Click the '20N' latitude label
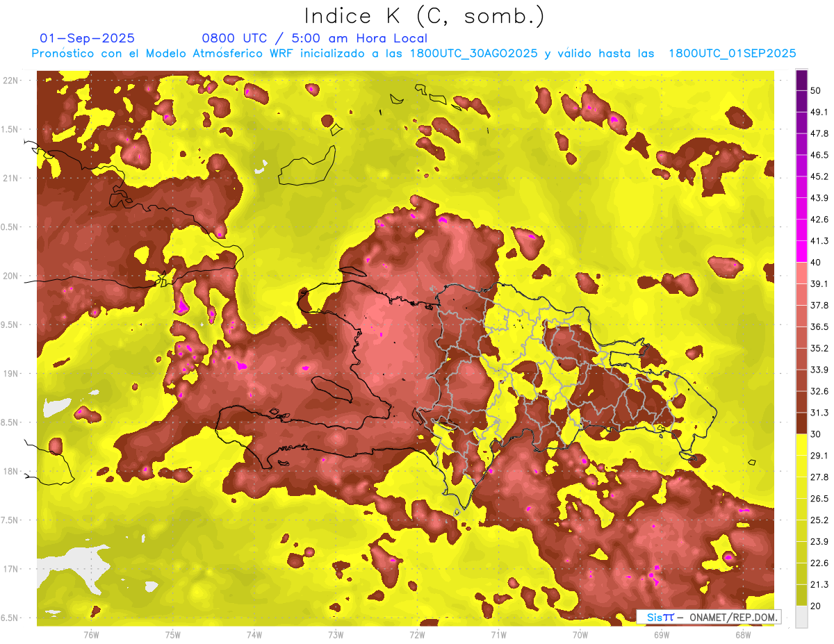 (x=10, y=276)
